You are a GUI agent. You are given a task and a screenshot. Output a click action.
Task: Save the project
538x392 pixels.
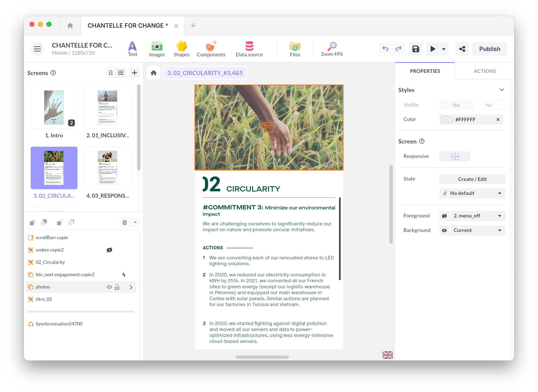click(x=416, y=49)
